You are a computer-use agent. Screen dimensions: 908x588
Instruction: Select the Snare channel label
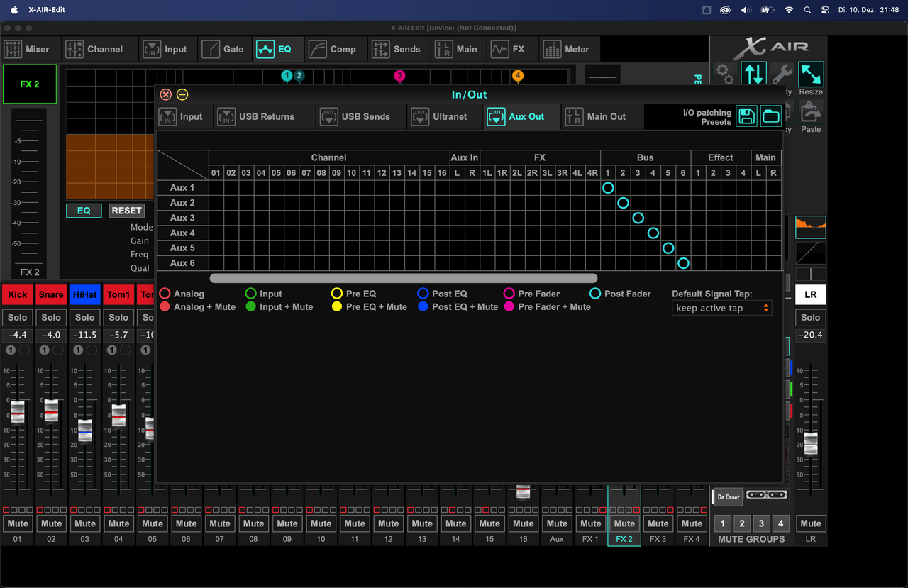(x=51, y=294)
